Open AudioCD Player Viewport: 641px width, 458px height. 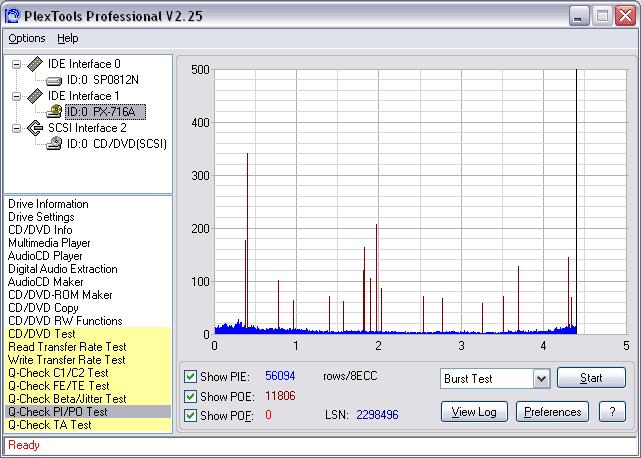pyautogui.click(x=45, y=256)
